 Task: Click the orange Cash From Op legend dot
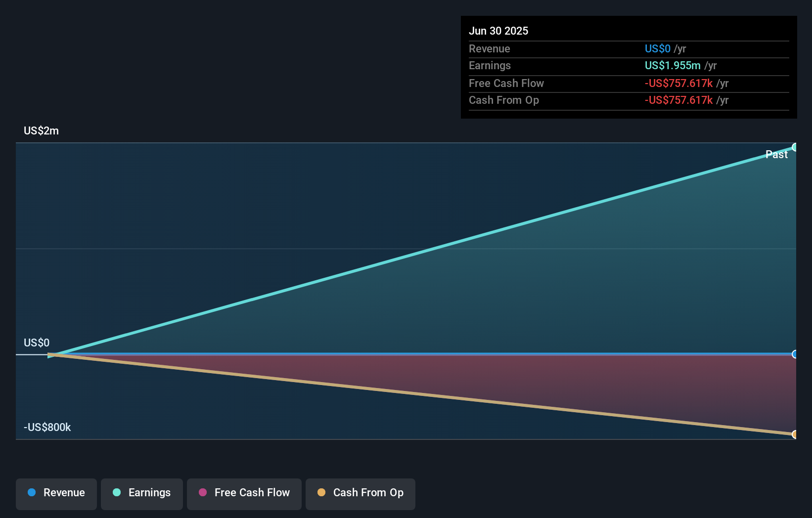(x=321, y=492)
